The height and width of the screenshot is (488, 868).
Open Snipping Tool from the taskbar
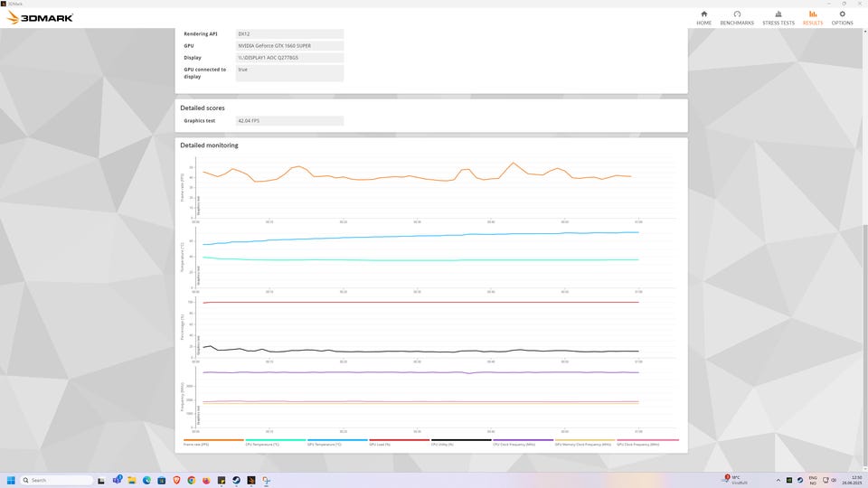coord(266,480)
